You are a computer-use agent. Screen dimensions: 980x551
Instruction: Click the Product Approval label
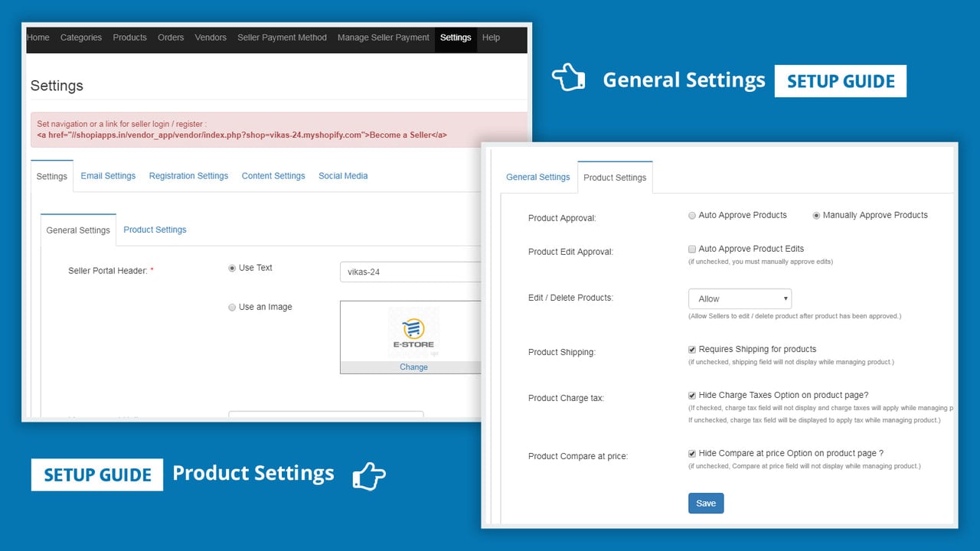562,218
